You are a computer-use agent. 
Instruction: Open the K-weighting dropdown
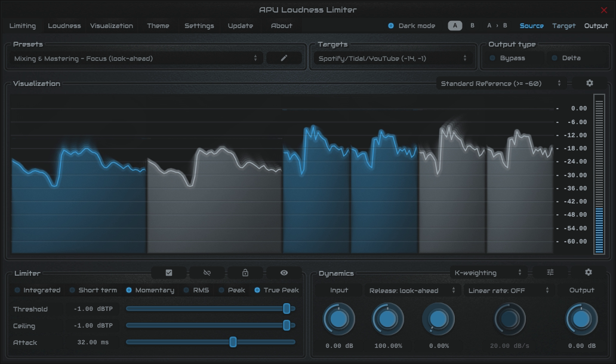(x=488, y=273)
